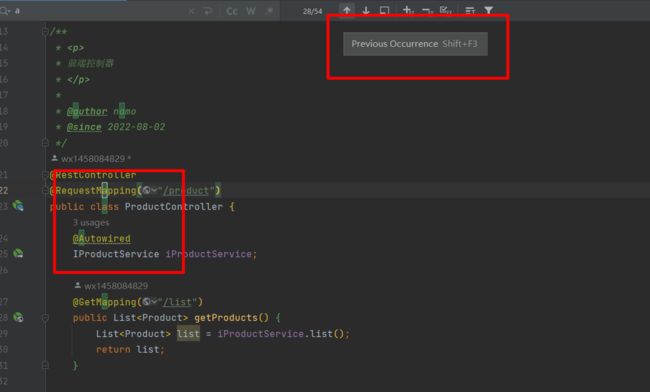Click the highlighted list variable

(188, 334)
